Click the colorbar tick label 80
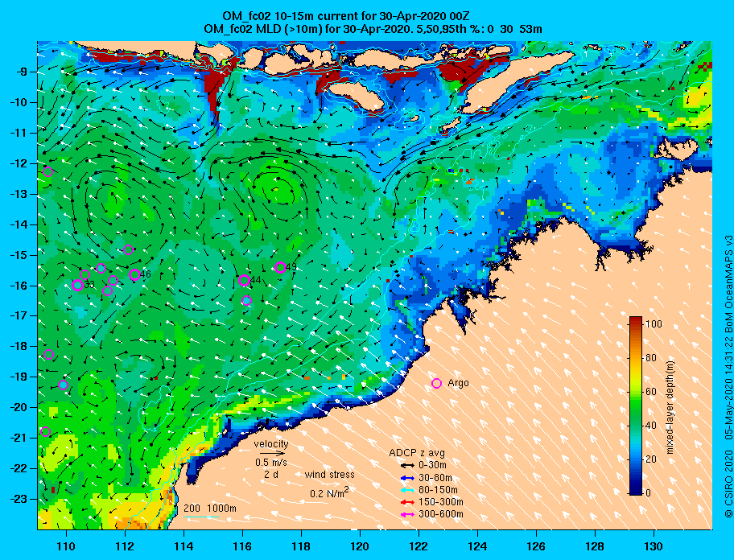The height and width of the screenshot is (560, 734). [x=651, y=358]
